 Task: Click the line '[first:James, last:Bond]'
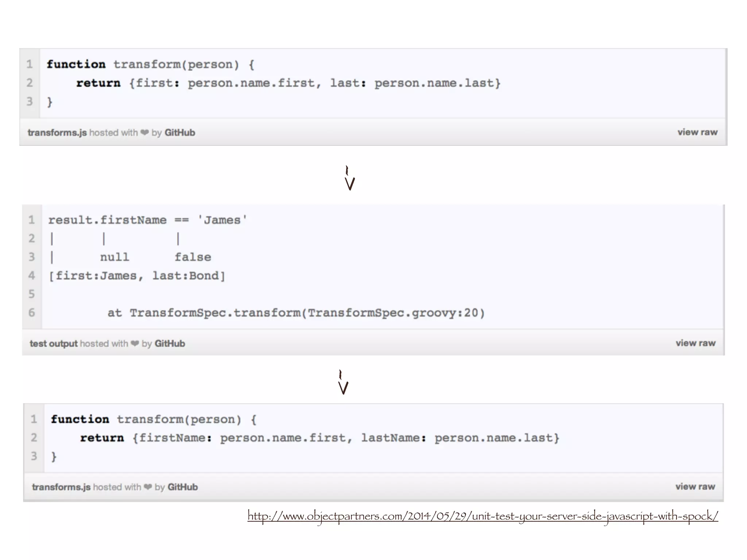tap(137, 276)
